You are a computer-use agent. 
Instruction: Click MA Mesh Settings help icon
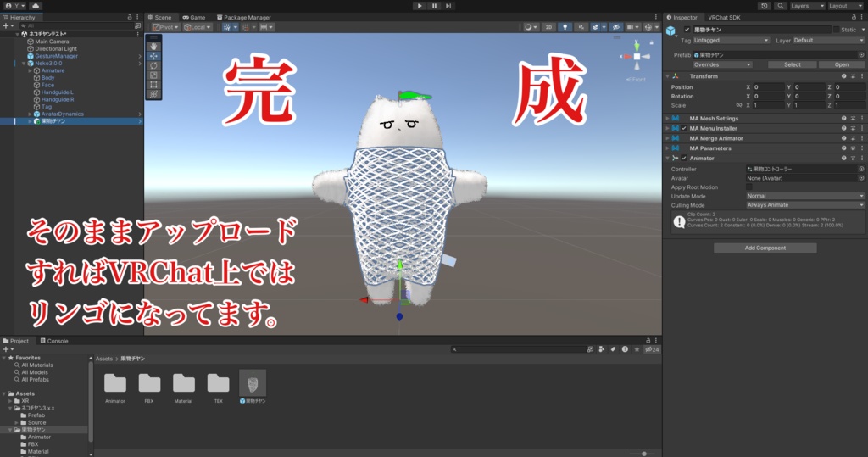coord(844,119)
